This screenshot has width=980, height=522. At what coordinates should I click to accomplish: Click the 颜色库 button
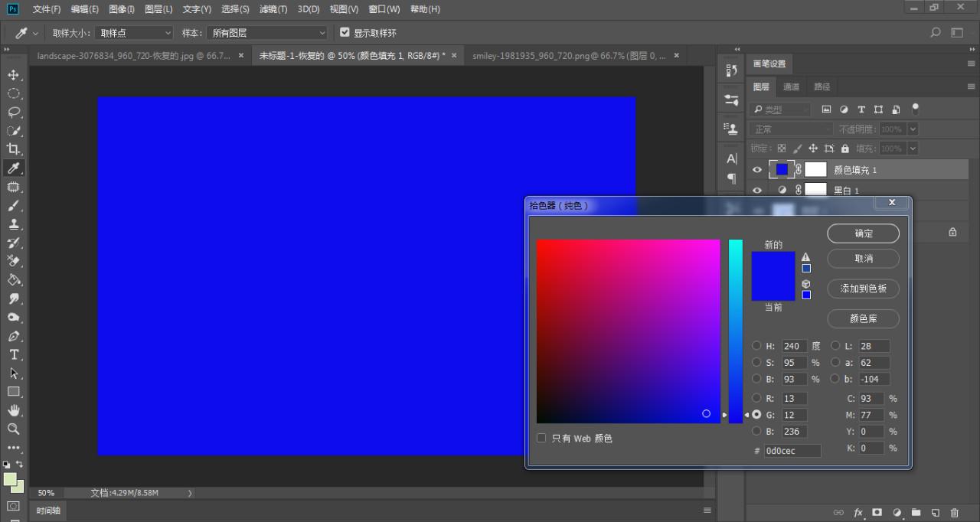(864, 318)
